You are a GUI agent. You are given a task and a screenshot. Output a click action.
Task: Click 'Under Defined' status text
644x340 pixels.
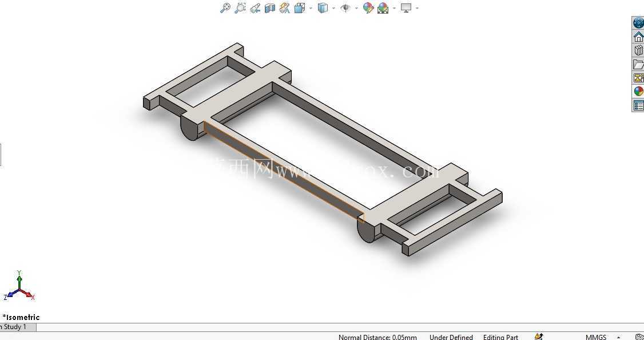point(451,337)
